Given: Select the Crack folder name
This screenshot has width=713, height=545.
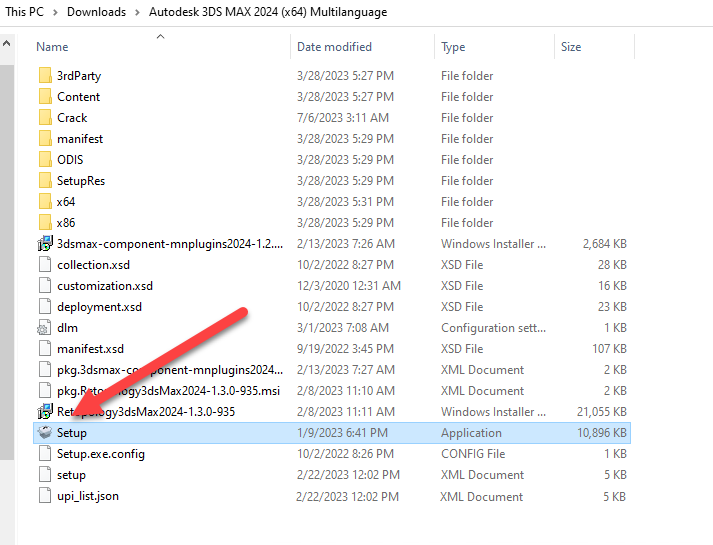Looking at the screenshot, I should tap(72, 118).
